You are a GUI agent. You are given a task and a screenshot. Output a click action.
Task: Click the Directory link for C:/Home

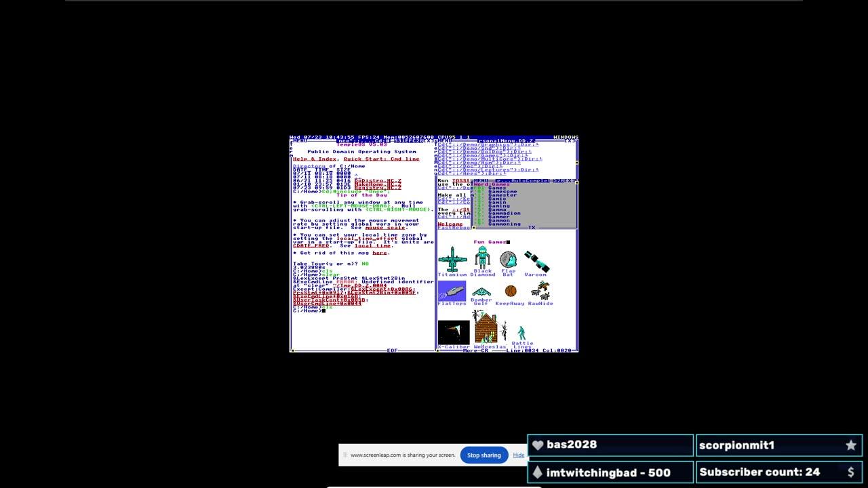309,166
